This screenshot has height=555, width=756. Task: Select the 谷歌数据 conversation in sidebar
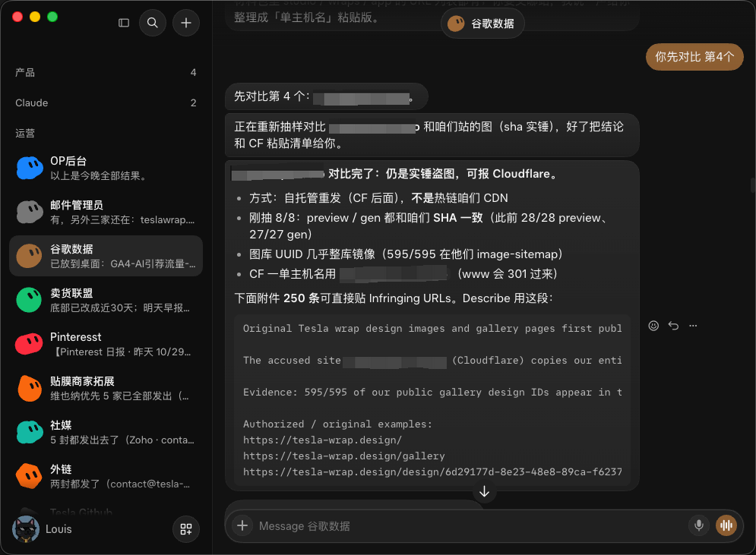[x=106, y=256]
